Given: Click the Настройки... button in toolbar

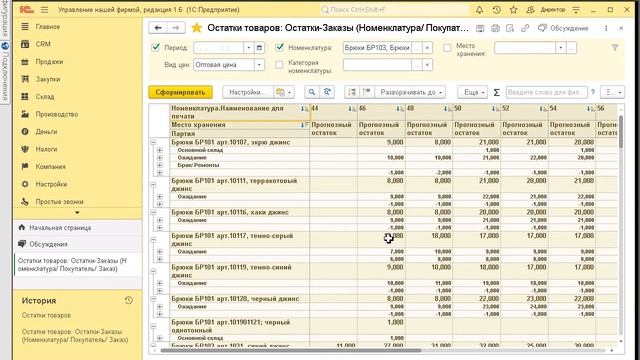Looking at the screenshot, I should pyautogui.click(x=247, y=92).
